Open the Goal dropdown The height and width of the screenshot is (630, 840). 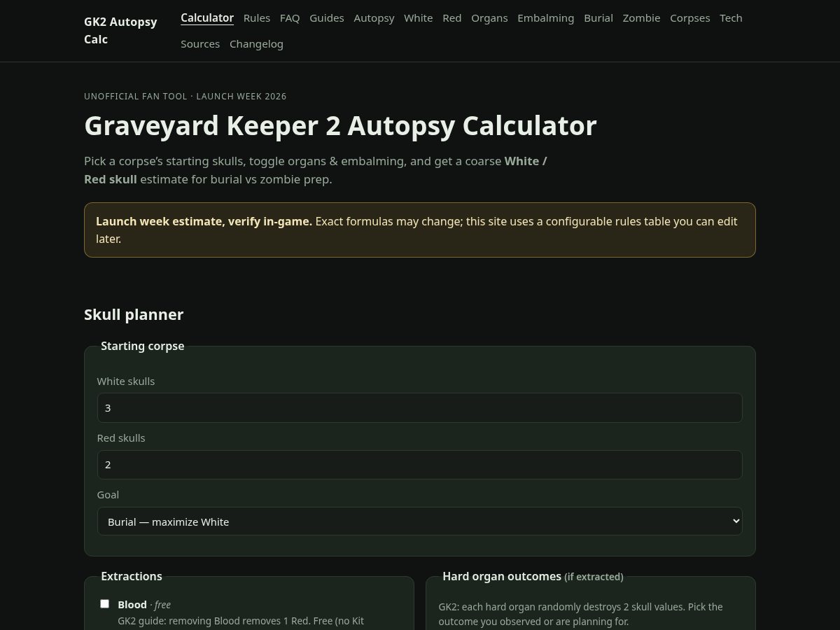pyautogui.click(x=420, y=521)
